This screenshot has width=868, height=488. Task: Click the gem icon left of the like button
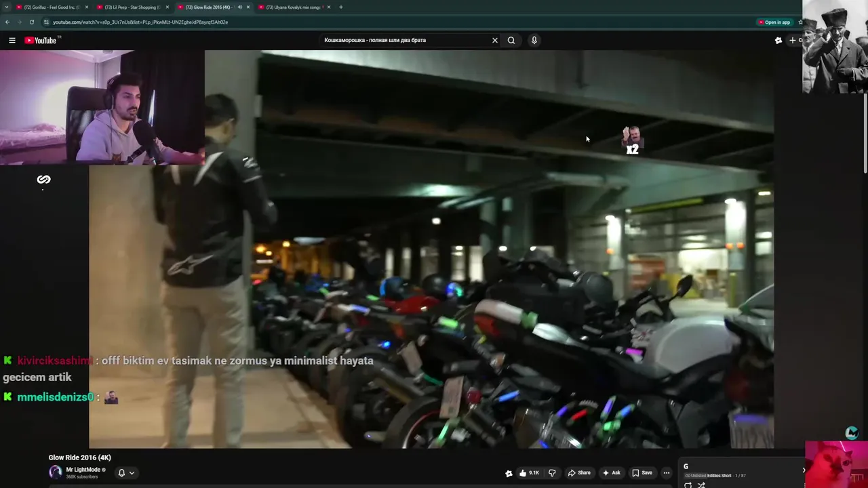pos(509,474)
